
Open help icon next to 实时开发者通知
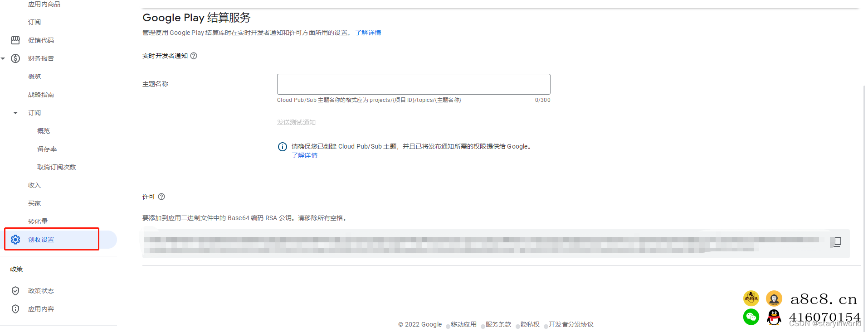point(194,56)
